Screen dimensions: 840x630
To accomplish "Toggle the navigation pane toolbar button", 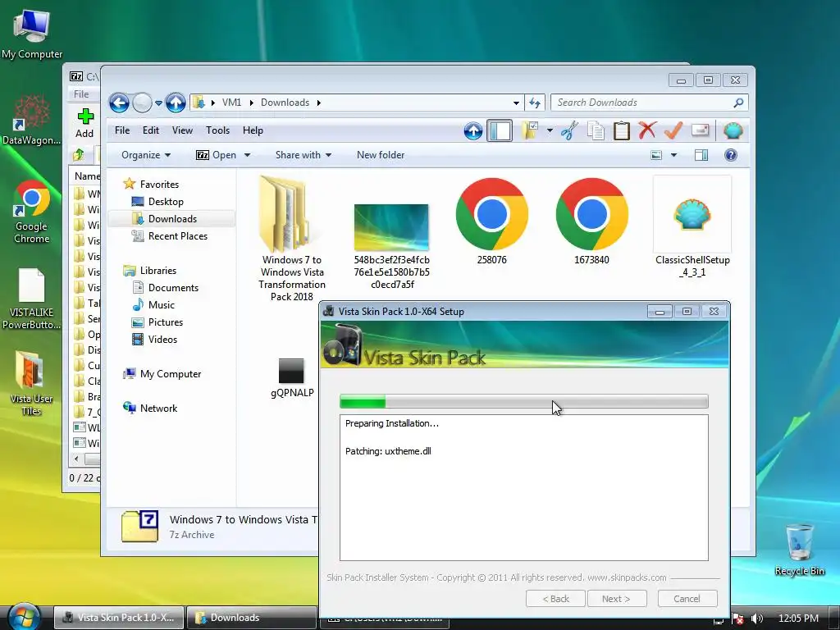I will (500, 130).
